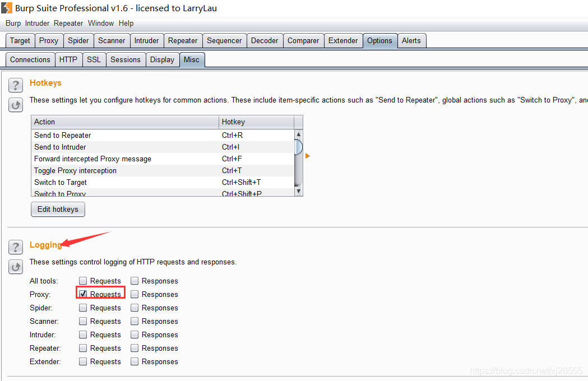The height and width of the screenshot is (381, 588).
Task: Open the Sessions sub-tab
Action: (x=125, y=59)
